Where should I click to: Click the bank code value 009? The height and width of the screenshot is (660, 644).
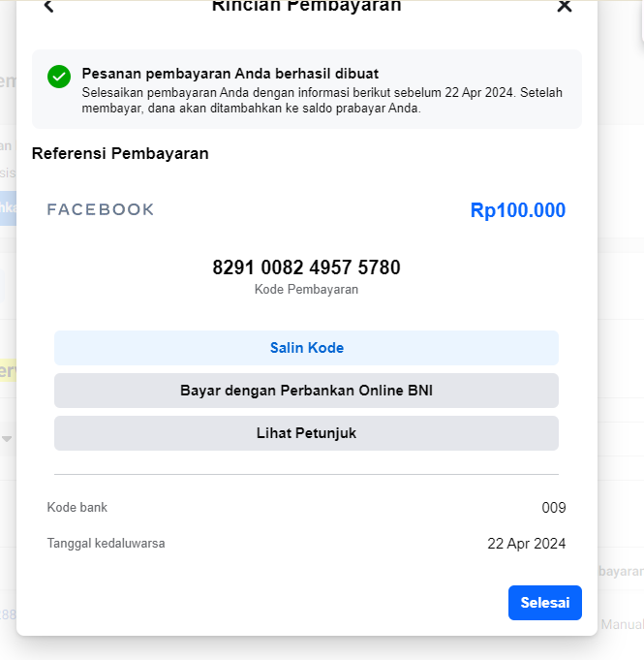553,508
